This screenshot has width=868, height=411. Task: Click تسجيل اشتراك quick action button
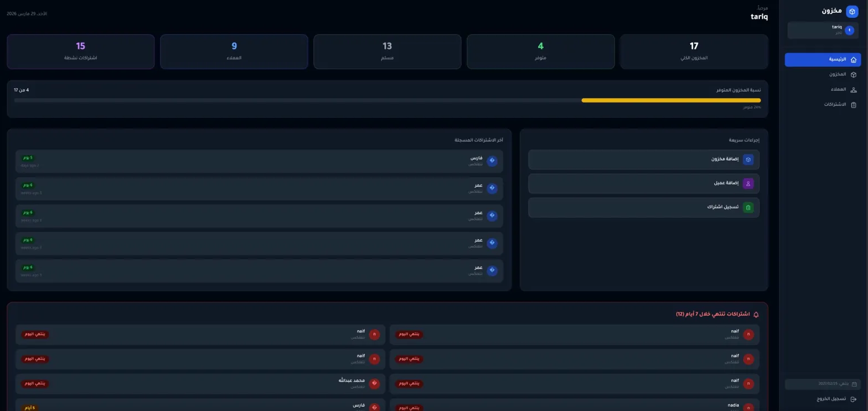click(643, 208)
